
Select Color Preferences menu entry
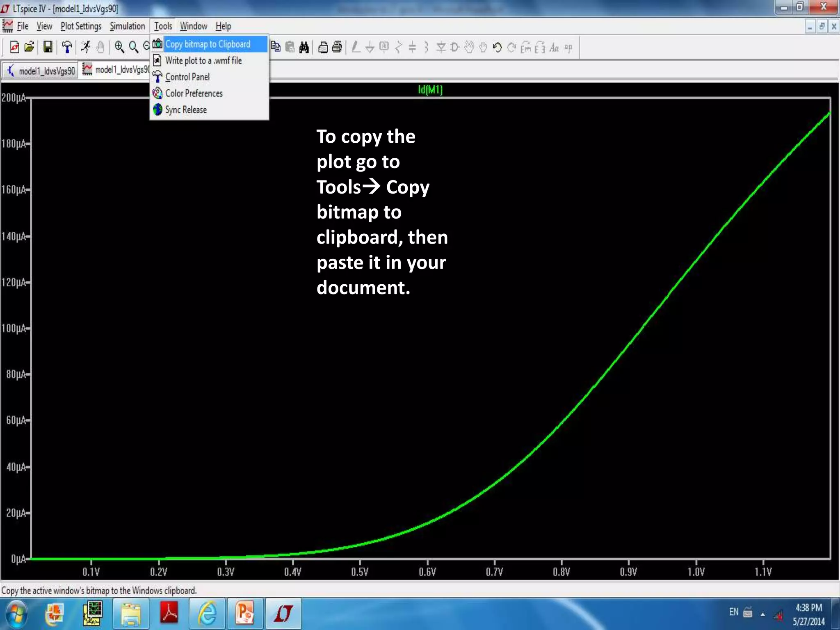194,94
